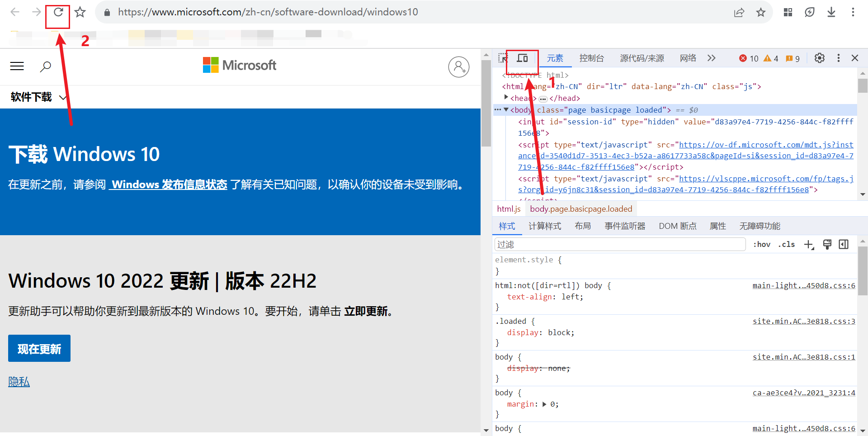
Task: Open the 9 issues badge
Action: point(793,58)
